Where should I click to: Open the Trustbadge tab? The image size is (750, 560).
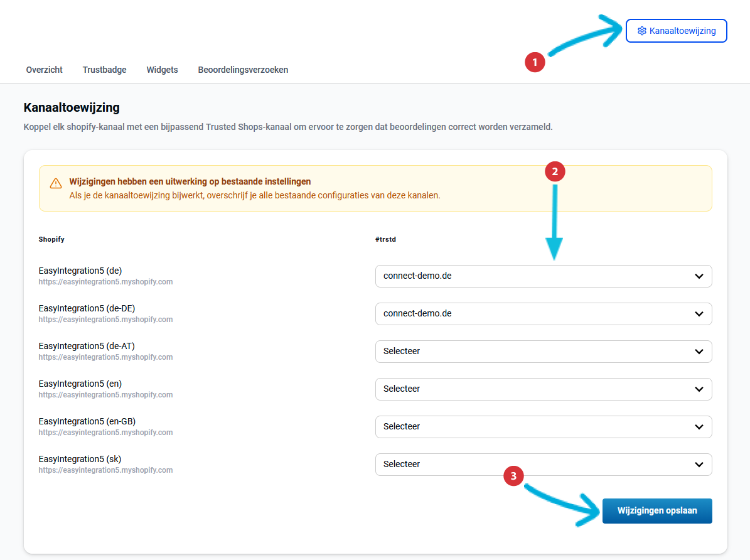pos(105,70)
